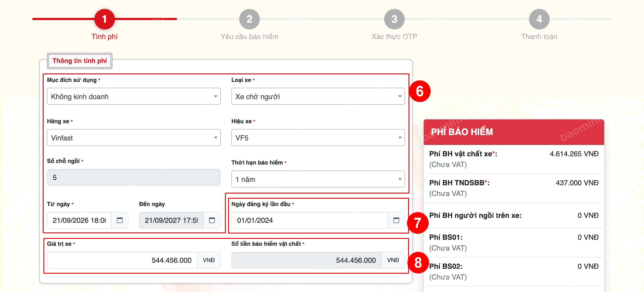
Task: Open Mục đích sử dụng dropdown
Action: (x=134, y=96)
